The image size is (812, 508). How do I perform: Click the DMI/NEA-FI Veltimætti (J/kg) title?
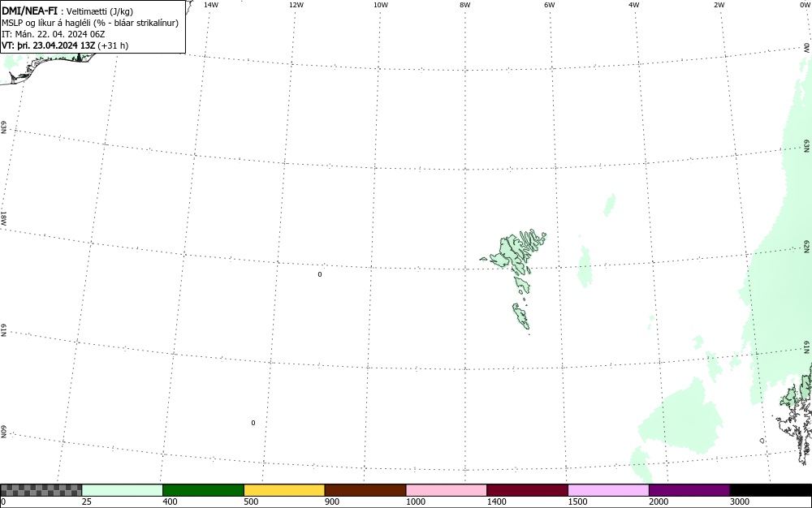tap(67, 11)
